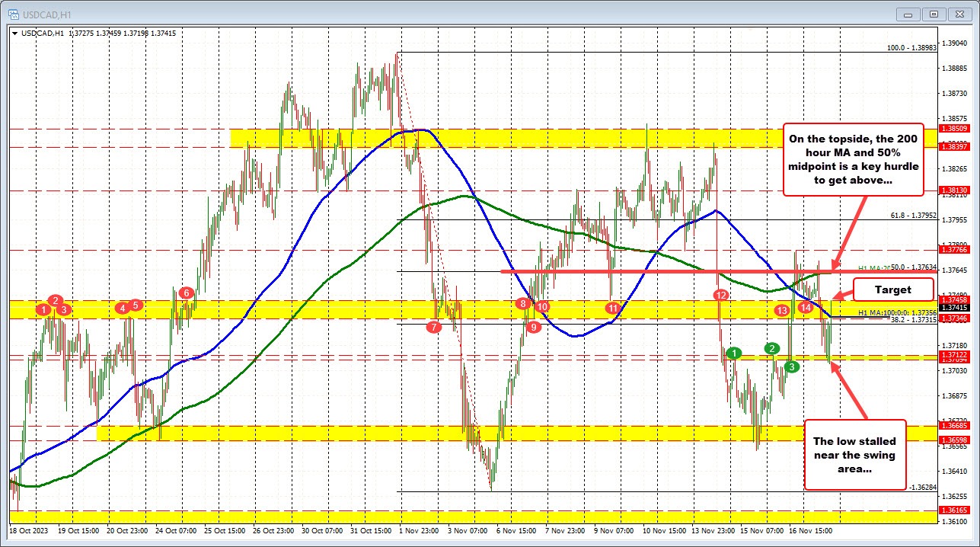980x547 pixels.
Task: Select red marker 14 near the recent highs
Action: point(806,308)
